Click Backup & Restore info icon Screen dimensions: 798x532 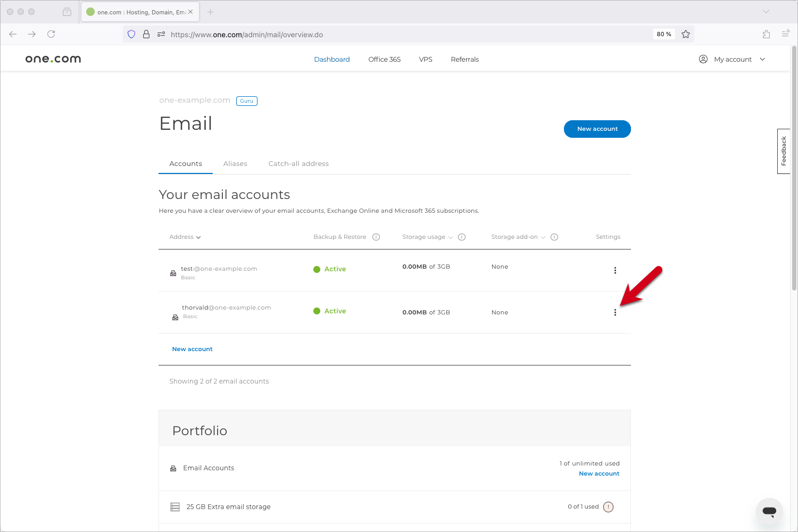pos(376,237)
